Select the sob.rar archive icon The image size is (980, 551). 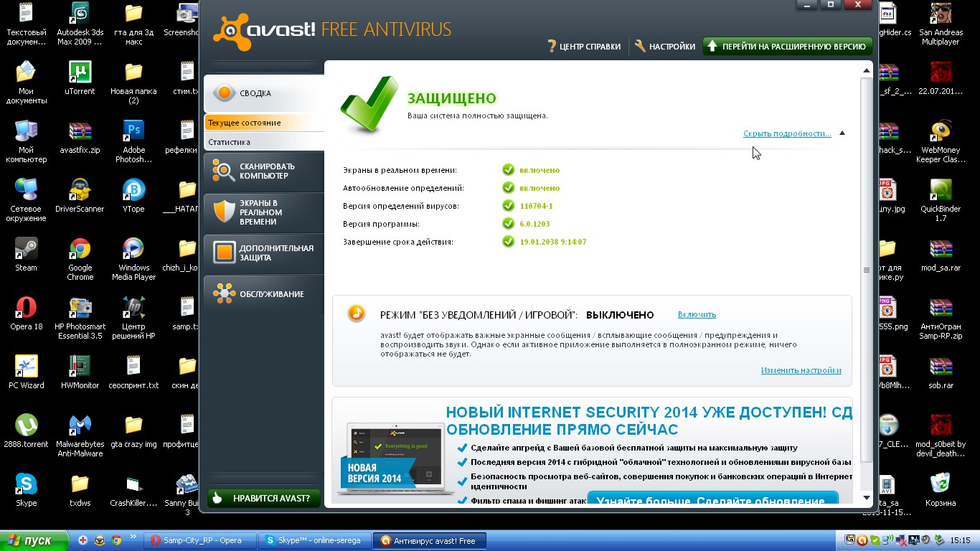[941, 372]
